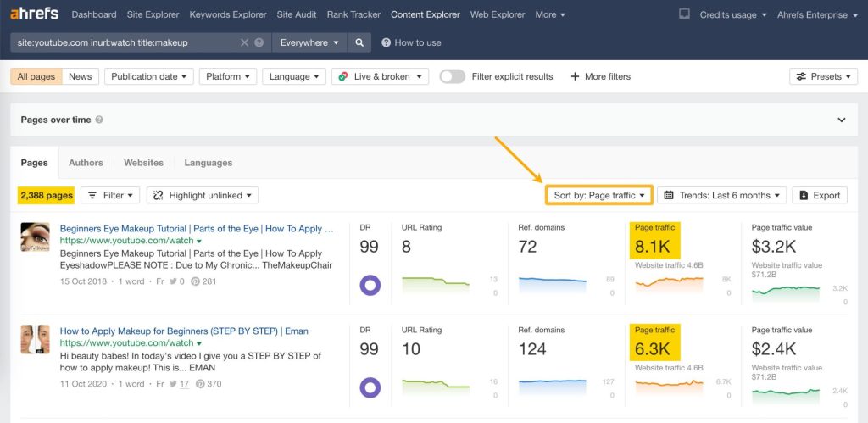Open Live & broken dropdown
Viewport: 868px width, 423px height.
(381, 76)
